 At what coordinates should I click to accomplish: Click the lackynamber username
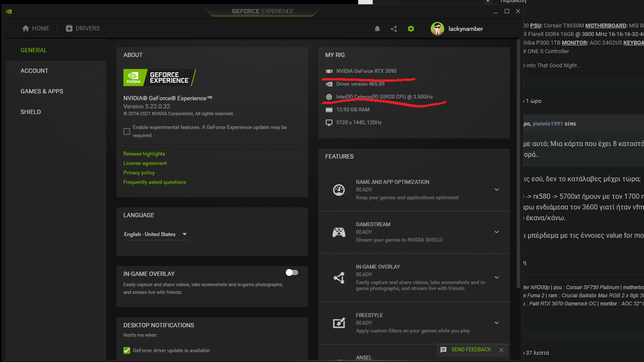465,29
